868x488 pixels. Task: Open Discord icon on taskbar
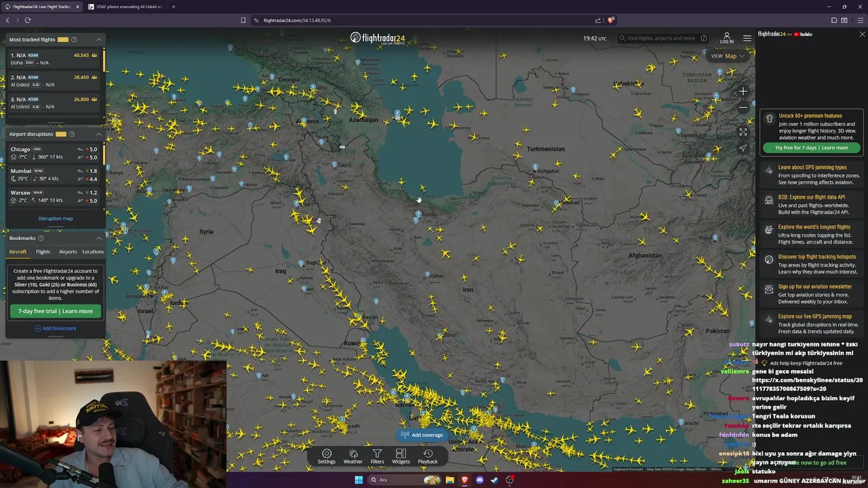coord(479,480)
